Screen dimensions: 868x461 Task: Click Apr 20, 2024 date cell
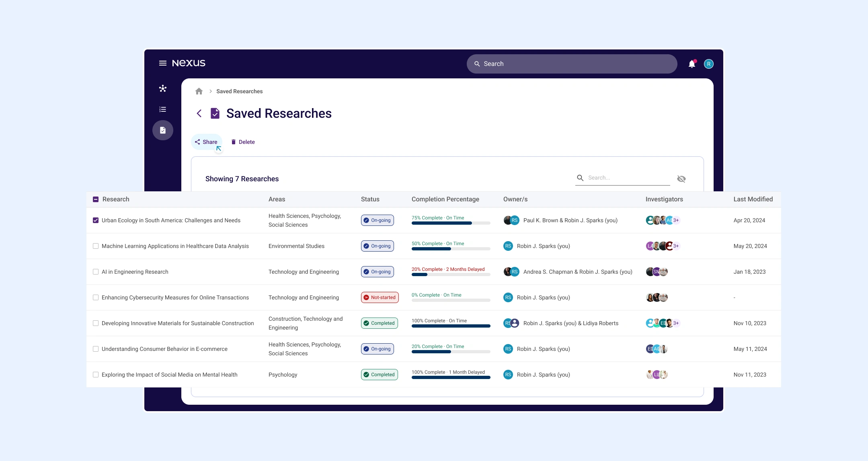[x=749, y=220]
